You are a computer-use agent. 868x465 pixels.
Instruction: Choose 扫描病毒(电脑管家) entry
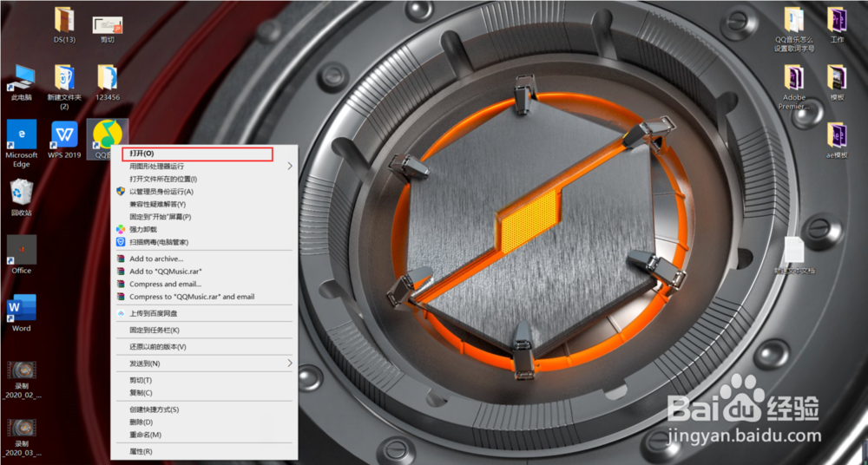tap(204, 242)
